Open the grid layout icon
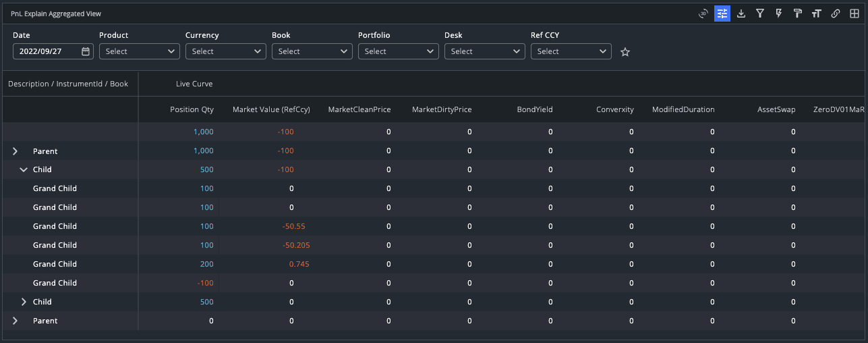The height and width of the screenshot is (343, 868). coord(855,14)
